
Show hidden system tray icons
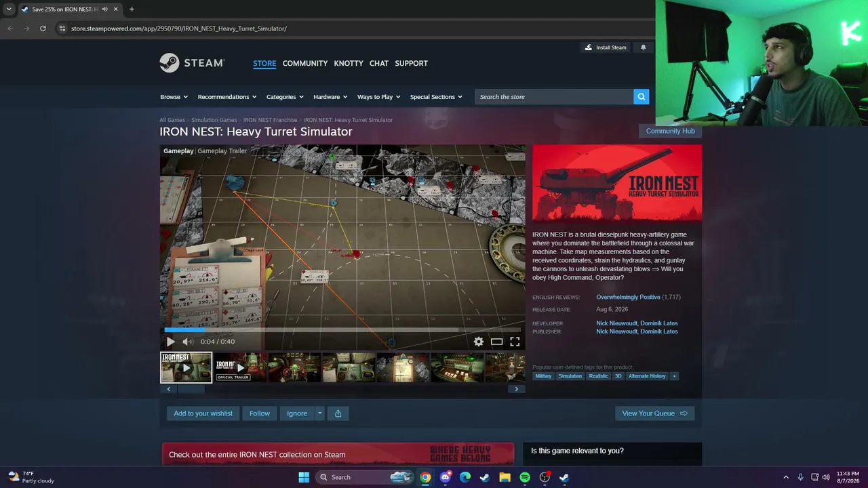coord(786,477)
